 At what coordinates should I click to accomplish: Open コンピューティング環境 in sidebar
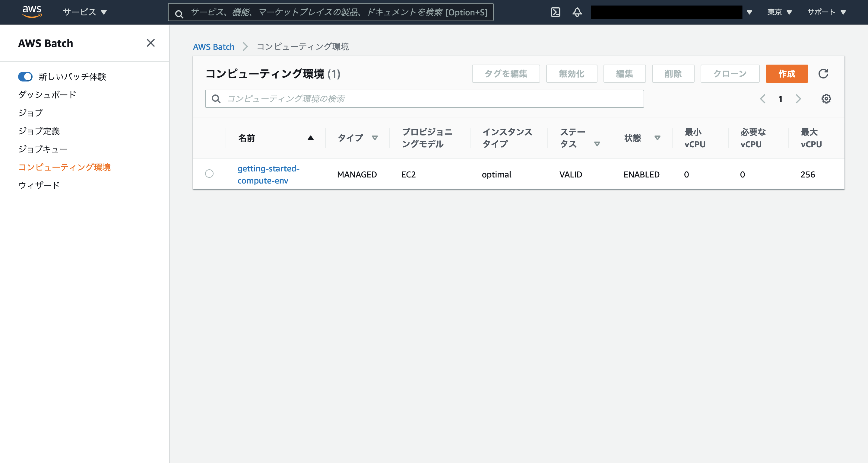64,167
